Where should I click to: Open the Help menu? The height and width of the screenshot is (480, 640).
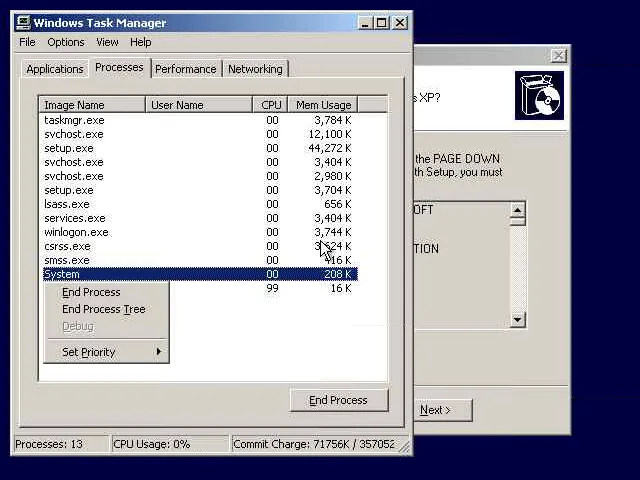[141, 42]
